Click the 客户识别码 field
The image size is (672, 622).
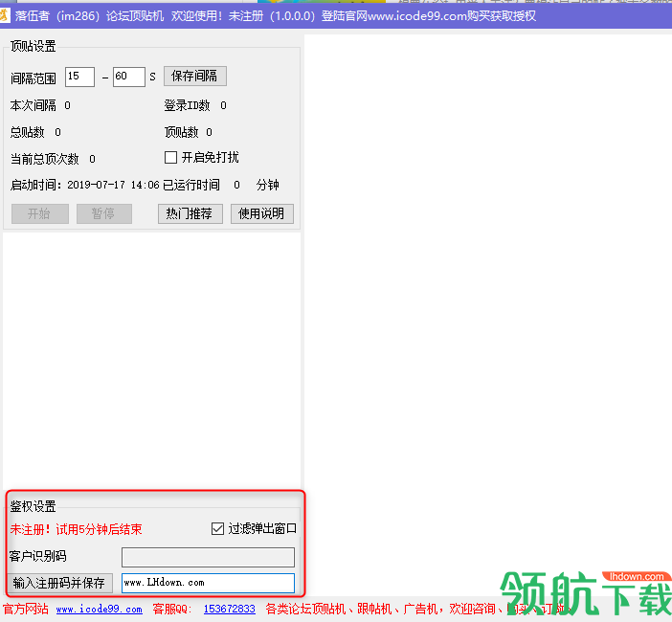[x=208, y=557]
